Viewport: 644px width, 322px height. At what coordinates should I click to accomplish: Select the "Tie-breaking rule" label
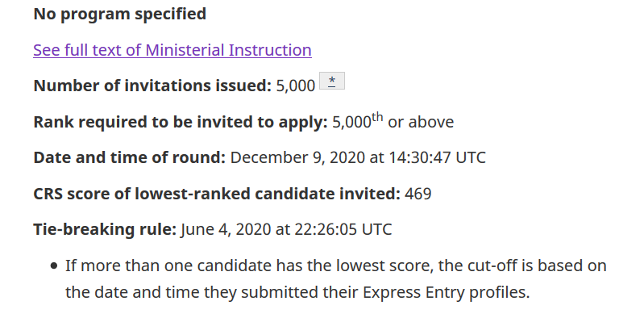coord(105,229)
